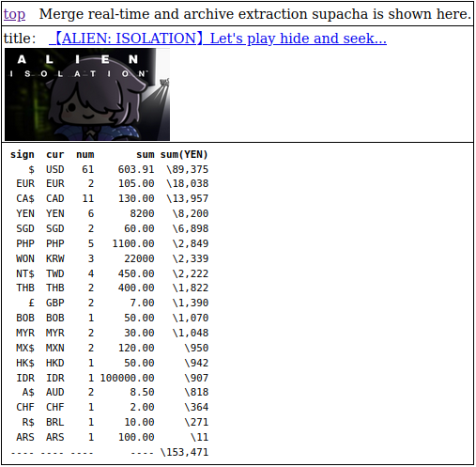Image resolution: width=476 pixels, height=467 pixels.
Task: Click the £ sign cell
Action: point(31,303)
